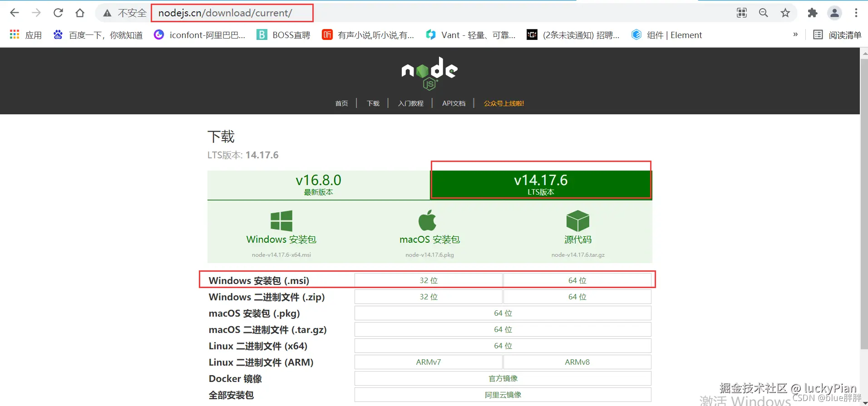Open the 组件 | Element bookmark
This screenshot has height=406, width=868.
click(666, 35)
